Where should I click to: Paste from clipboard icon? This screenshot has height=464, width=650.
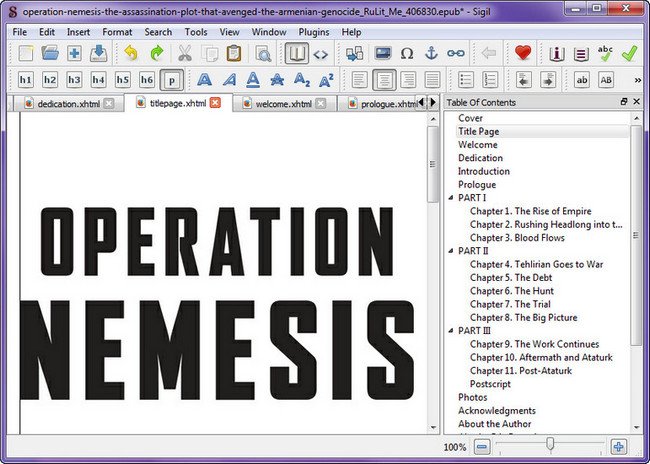[x=234, y=53]
